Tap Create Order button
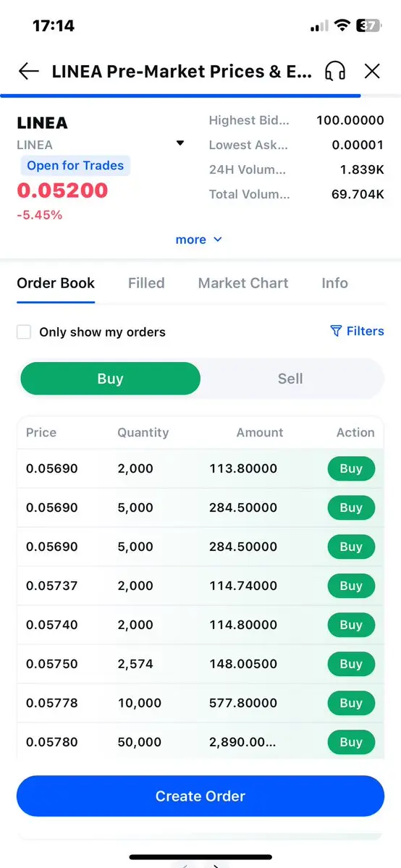The height and width of the screenshot is (868, 401). (x=200, y=796)
